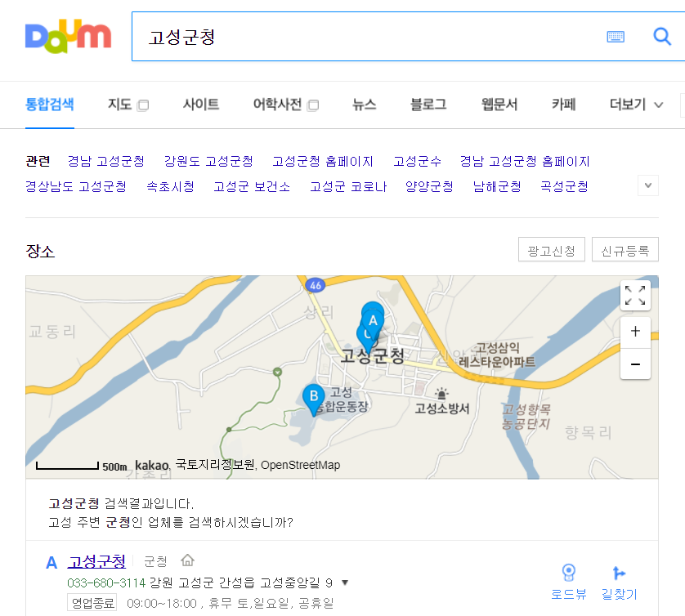Expand the address dropdown arrow
The height and width of the screenshot is (616, 685).
[345, 583]
